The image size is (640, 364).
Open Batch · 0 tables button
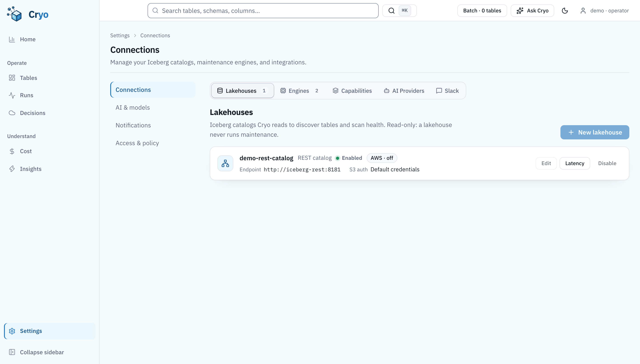(482, 10)
